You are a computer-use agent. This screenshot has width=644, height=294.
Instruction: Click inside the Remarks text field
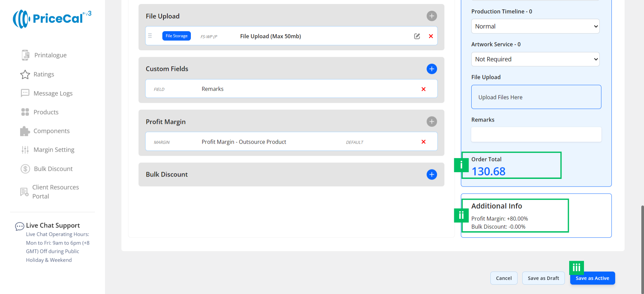coord(536,134)
